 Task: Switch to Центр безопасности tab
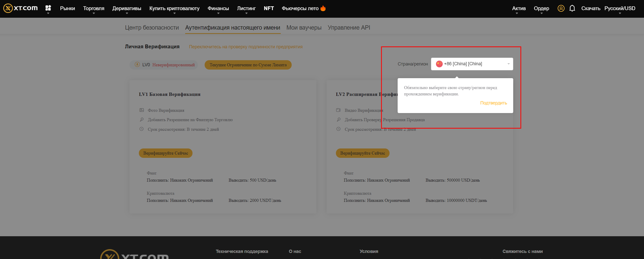pos(152,28)
